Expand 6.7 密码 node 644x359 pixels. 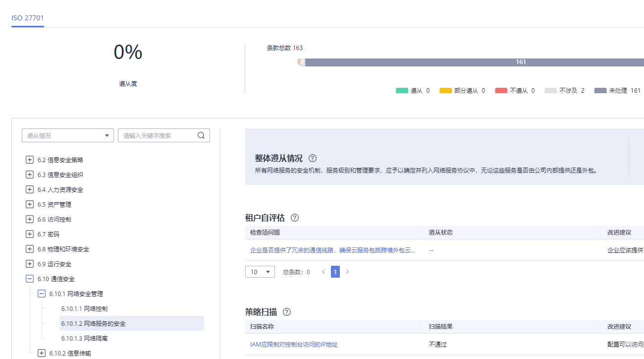(30, 234)
